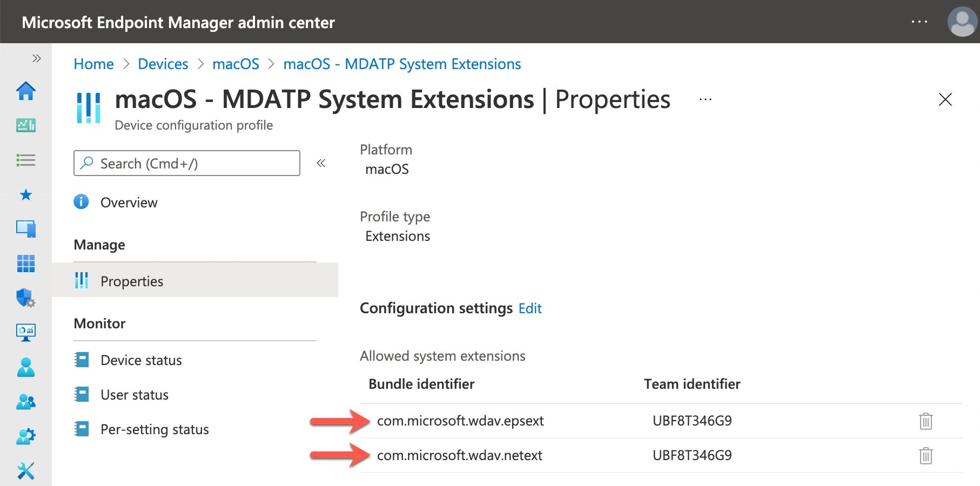
Task: Delete the com.microsoft.wdav.netext extension row
Action: coord(925,456)
